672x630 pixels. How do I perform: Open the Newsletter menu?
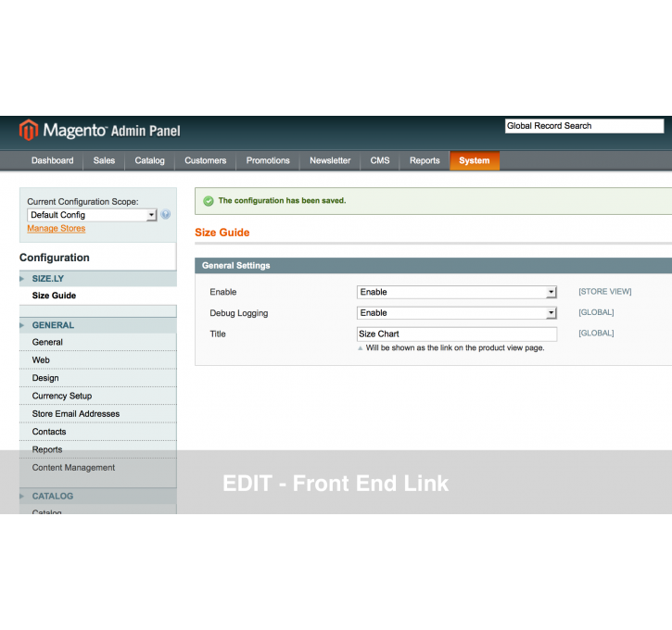click(330, 160)
